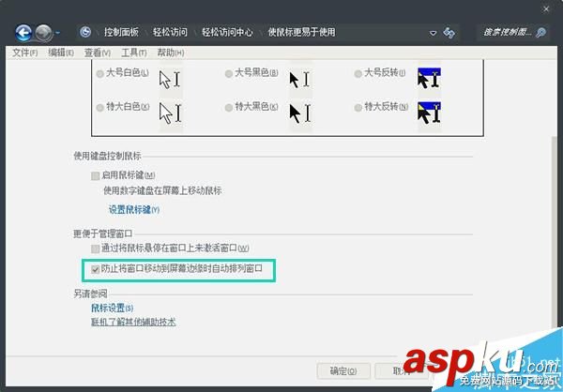Check 通过将鼠标悬停在窗口上来激活窗口 option
Image resolution: width=563 pixels, height=392 pixels.
tap(95, 249)
